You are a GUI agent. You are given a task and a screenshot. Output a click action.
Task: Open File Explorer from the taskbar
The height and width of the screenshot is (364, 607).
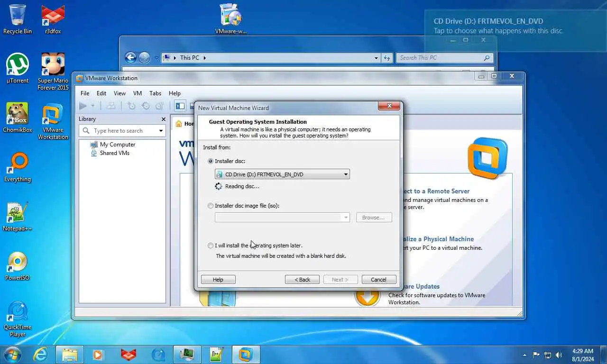coord(70,355)
